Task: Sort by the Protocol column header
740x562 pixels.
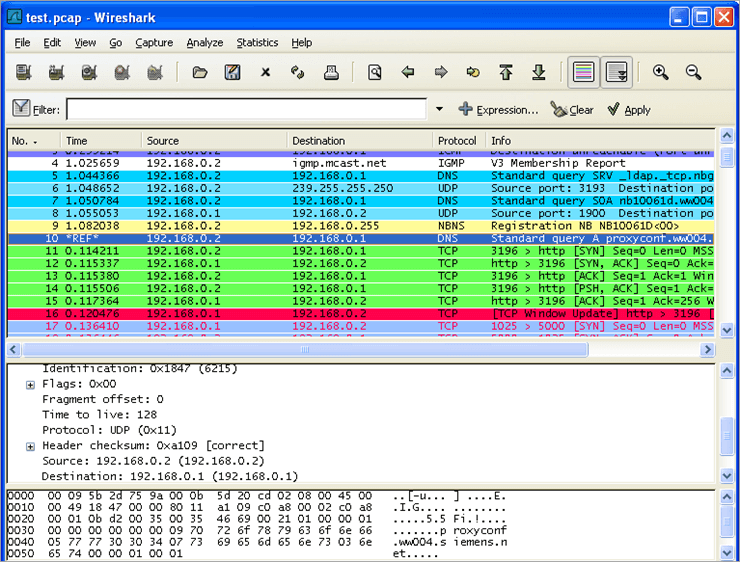Action: click(x=459, y=141)
